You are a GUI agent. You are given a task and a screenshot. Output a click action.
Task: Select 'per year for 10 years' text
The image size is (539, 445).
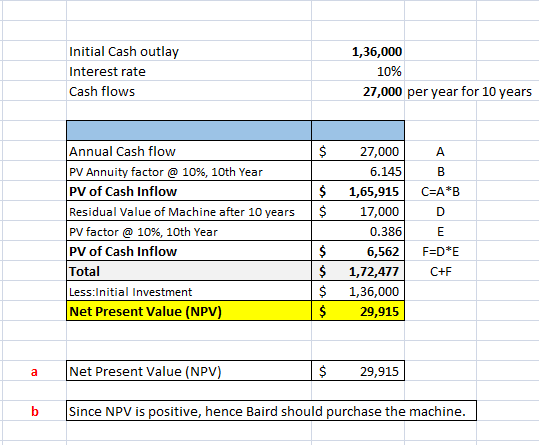[469, 92]
